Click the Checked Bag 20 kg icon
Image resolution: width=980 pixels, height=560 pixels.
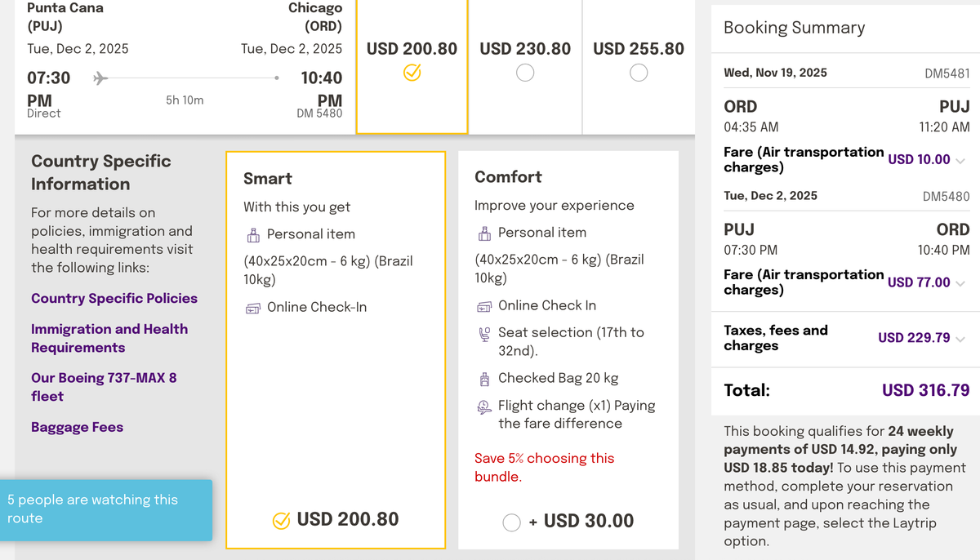pos(484,379)
